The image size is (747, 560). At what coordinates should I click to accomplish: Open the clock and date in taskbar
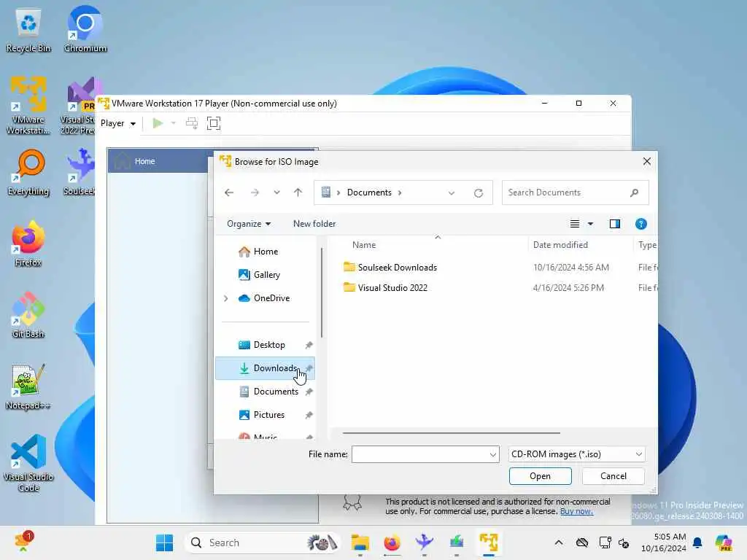pyautogui.click(x=664, y=542)
